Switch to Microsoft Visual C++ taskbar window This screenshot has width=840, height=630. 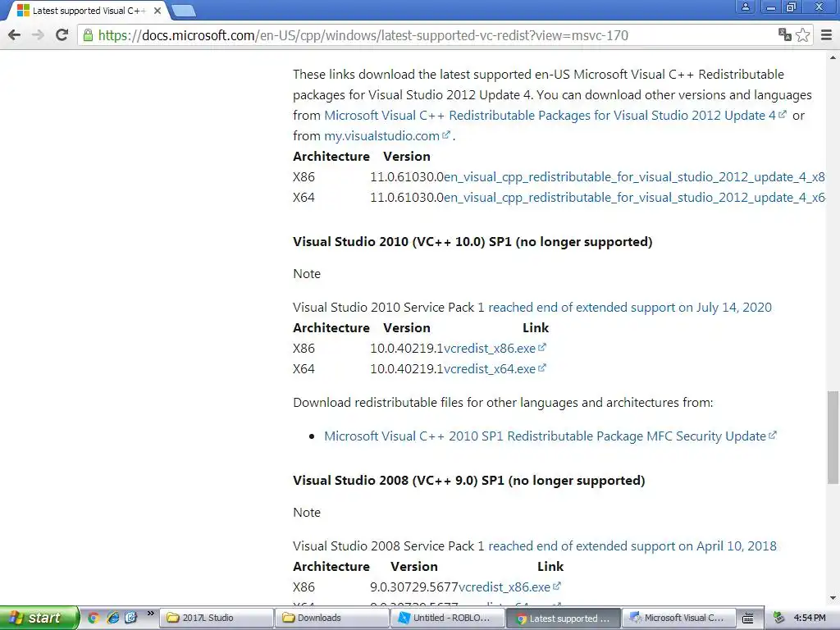pos(678,618)
